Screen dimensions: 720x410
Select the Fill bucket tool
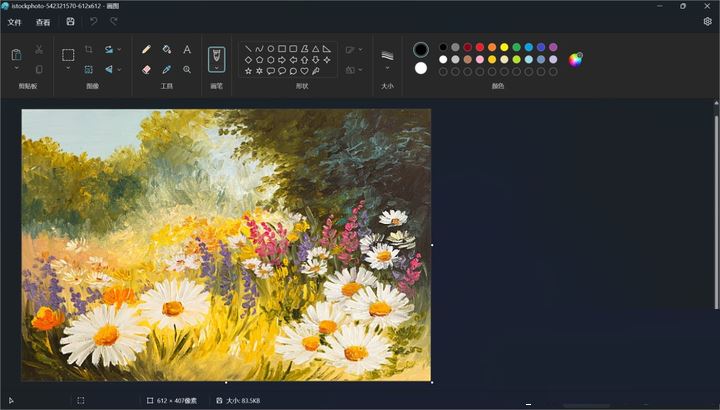[167, 49]
